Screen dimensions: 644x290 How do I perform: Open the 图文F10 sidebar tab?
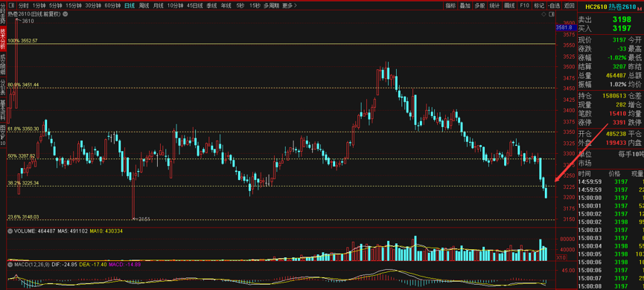(x=3, y=135)
